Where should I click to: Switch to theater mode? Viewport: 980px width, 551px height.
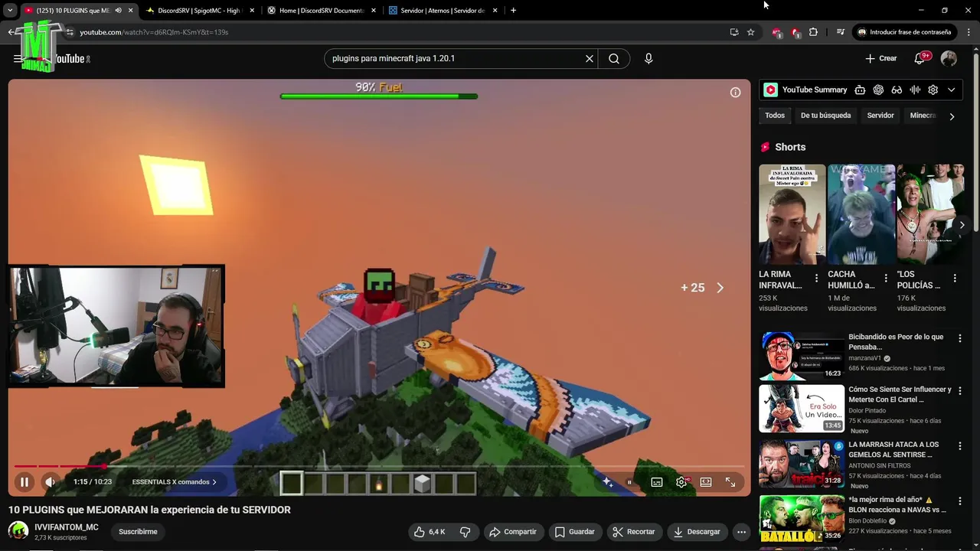706,482
